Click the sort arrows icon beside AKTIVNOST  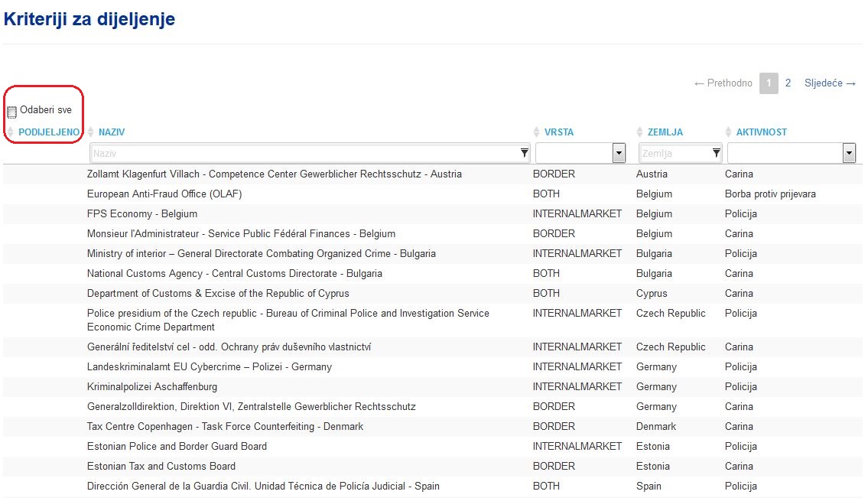(x=728, y=132)
